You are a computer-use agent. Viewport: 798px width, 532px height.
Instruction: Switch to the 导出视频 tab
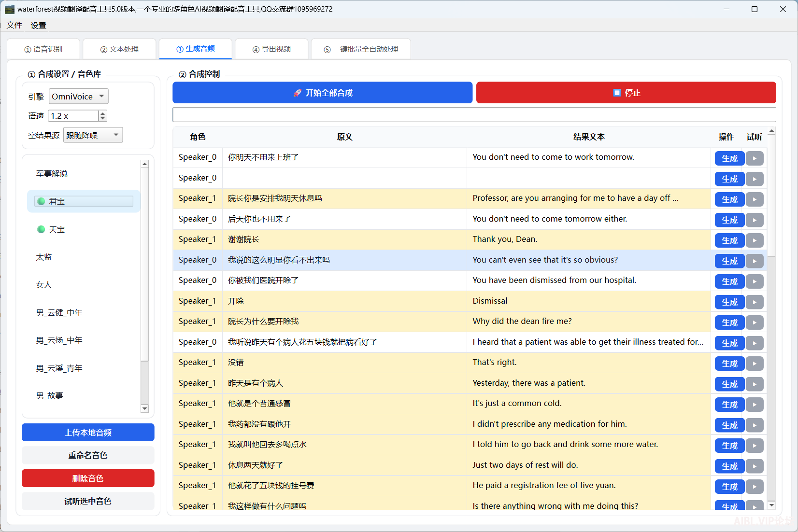[x=271, y=49]
